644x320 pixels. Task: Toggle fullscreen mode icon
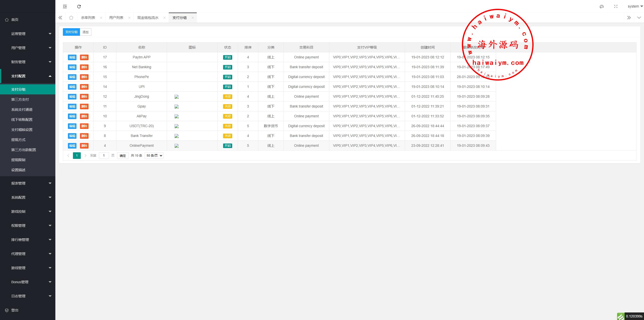tap(616, 7)
